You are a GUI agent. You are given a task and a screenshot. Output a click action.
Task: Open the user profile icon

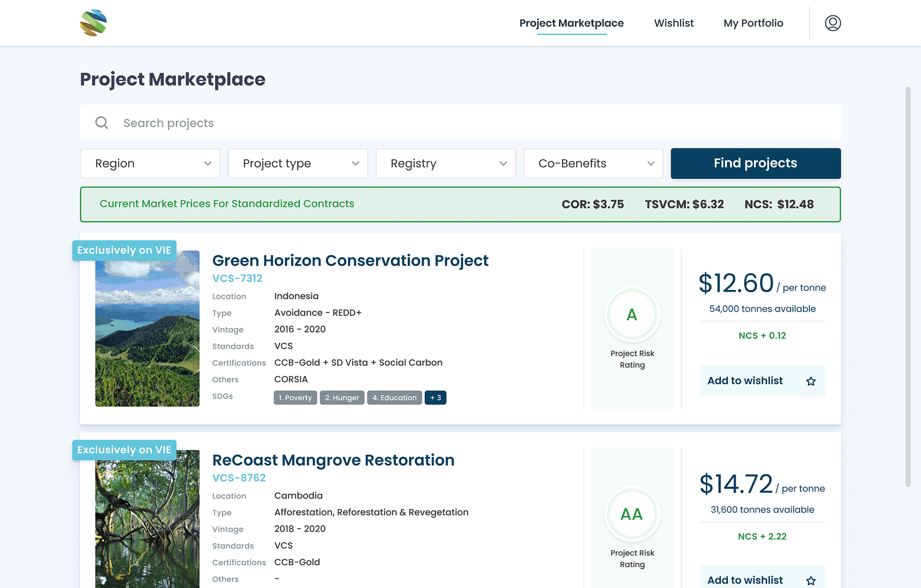(833, 23)
